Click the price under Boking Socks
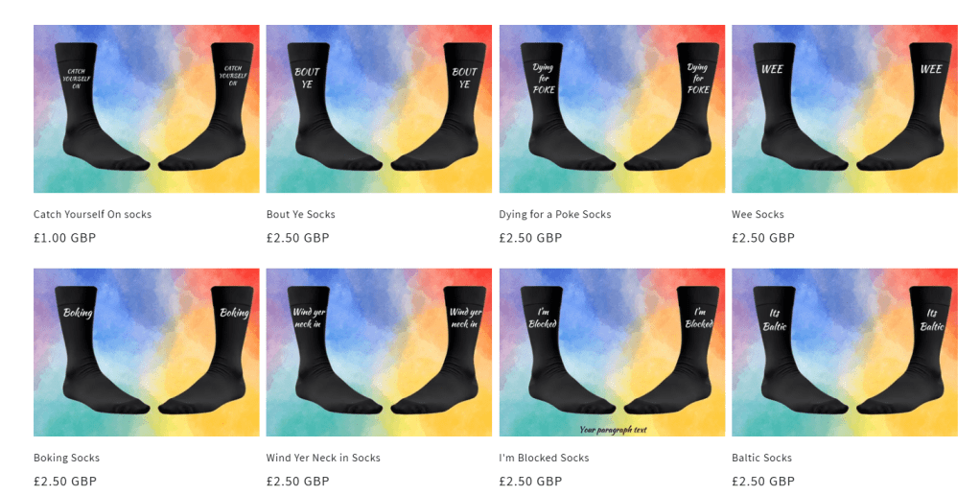The image size is (980, 495). pyautogui.click(x=65, y=482)
